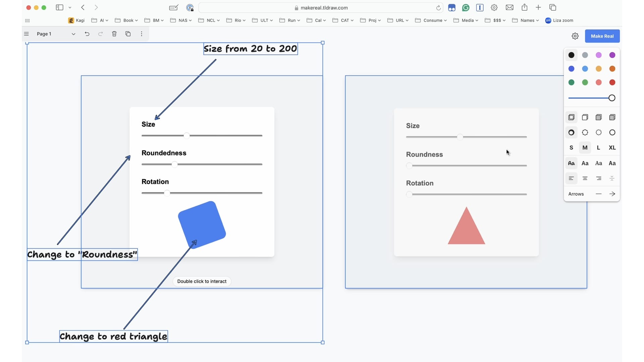Select center text alignment icon
644x362 pixels.
pos(585,178)
